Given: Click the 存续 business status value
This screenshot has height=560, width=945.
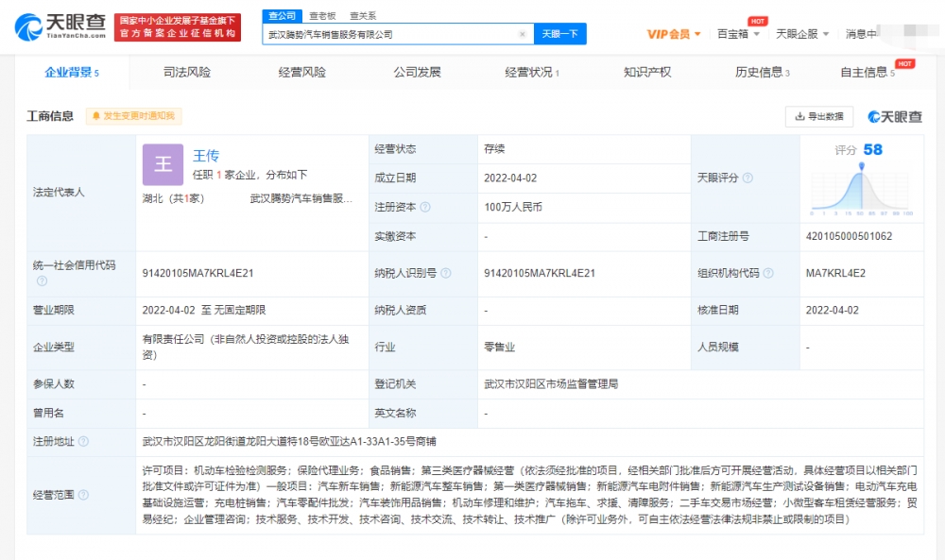Looking at the screenshot, I should click(494, 148).
